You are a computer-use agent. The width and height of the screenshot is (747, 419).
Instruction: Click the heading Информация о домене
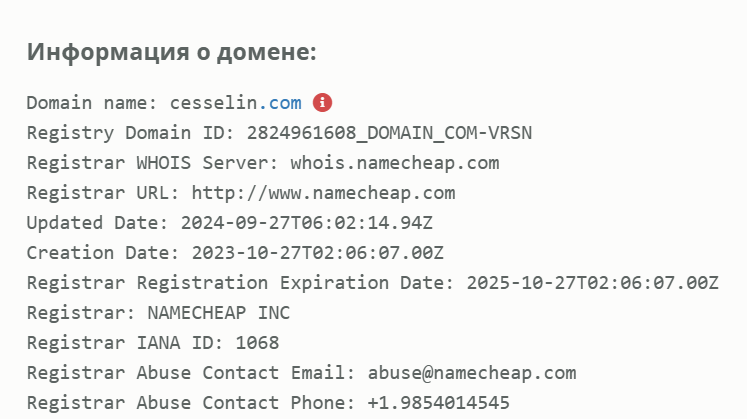[x=172, y=51]
